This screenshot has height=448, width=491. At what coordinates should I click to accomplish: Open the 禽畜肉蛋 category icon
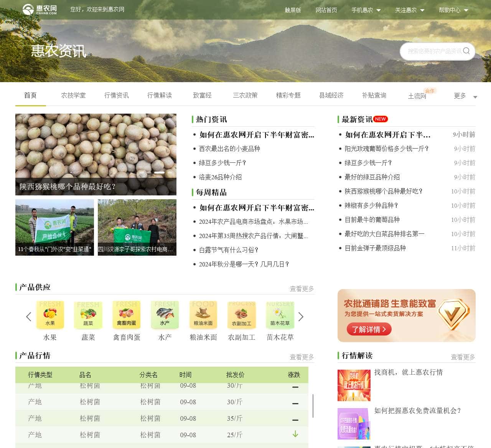coord(127,315)
